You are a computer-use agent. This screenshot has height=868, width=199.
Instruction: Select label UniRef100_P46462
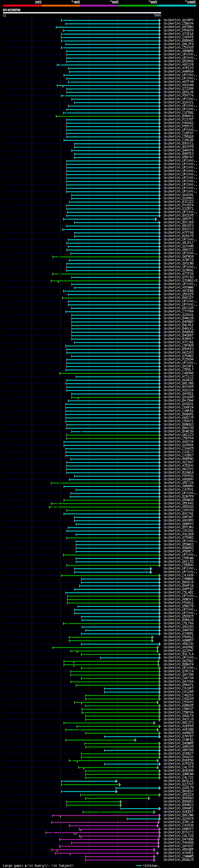coord(178,123)
